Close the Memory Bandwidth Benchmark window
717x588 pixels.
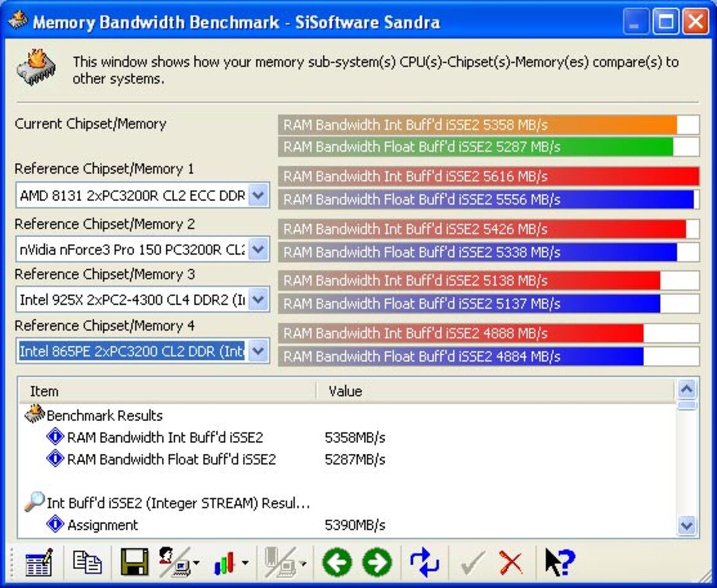696,21
